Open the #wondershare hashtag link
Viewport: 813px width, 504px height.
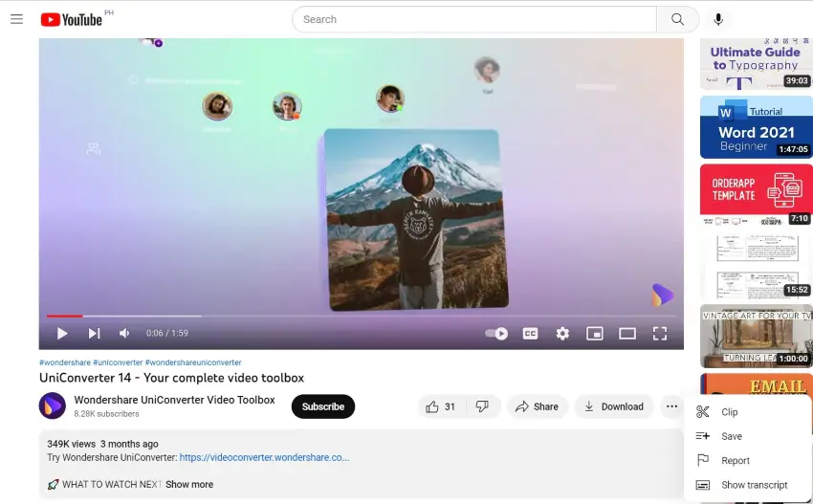tap(65, 362)
